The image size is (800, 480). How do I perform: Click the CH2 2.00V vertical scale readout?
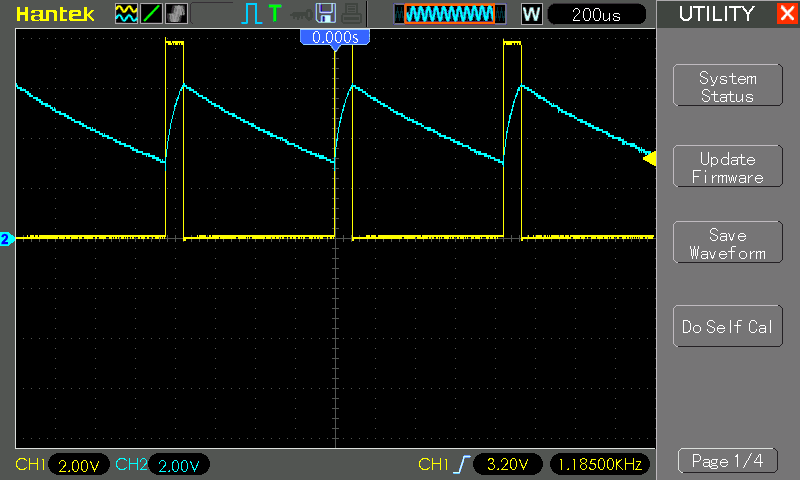179,465
